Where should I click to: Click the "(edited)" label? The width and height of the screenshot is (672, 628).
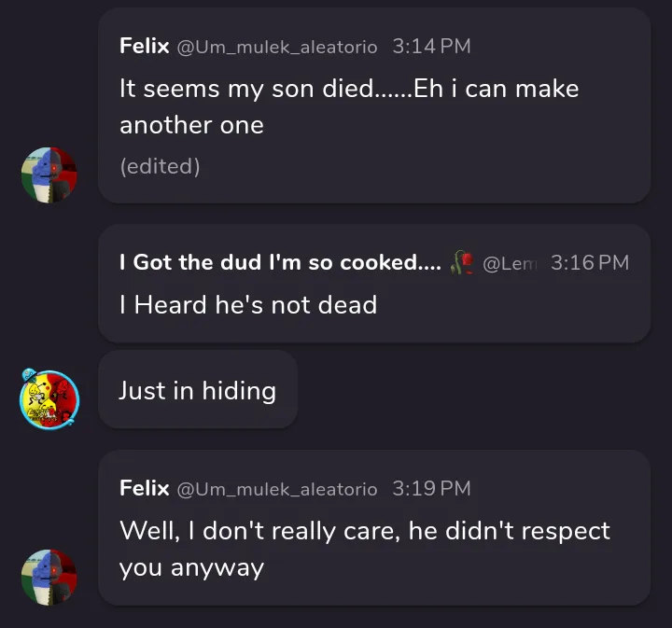click(160, 166)
